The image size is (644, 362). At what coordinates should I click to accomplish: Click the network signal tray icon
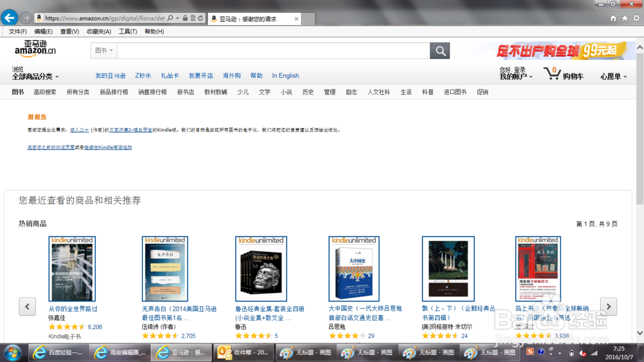(x=594, y=353)
